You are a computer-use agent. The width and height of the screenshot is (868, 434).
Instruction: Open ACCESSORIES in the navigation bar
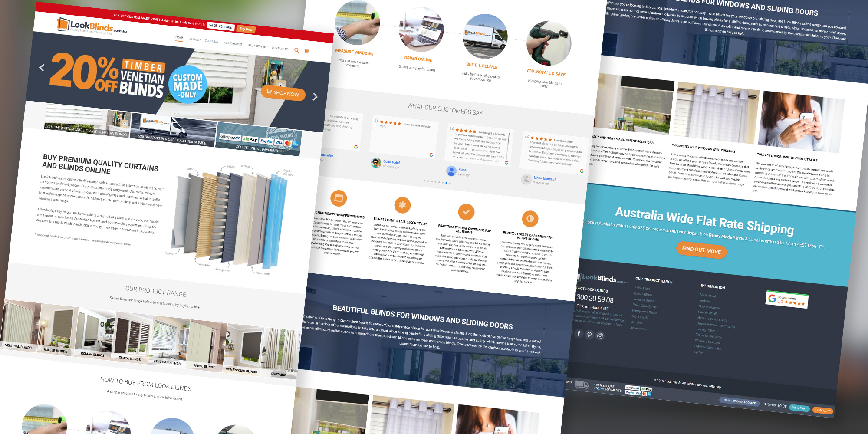pos(233,43)
